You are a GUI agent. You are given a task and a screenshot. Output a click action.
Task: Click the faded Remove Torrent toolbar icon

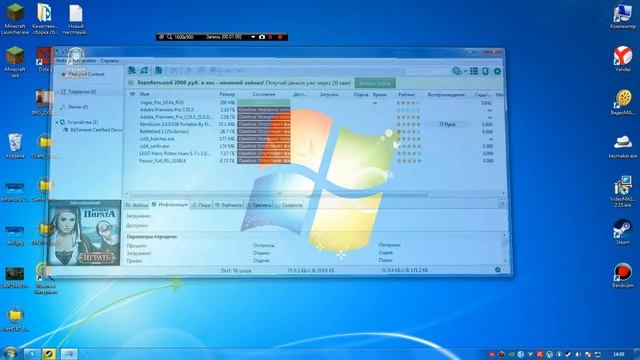[173, 71]
